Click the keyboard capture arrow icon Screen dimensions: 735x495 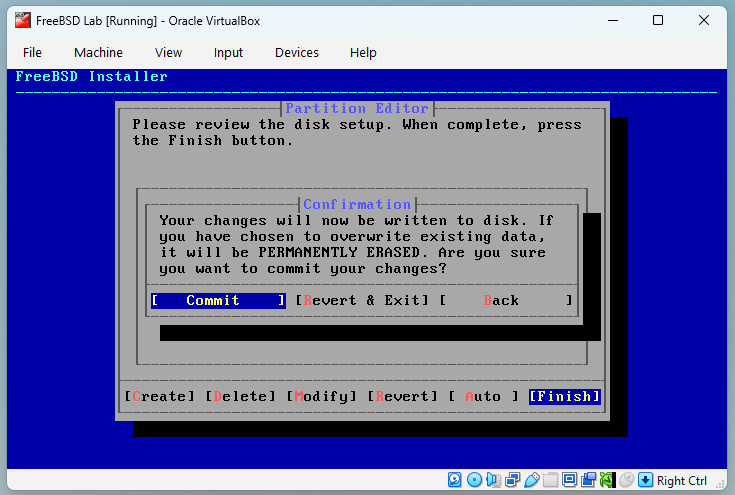645,480
